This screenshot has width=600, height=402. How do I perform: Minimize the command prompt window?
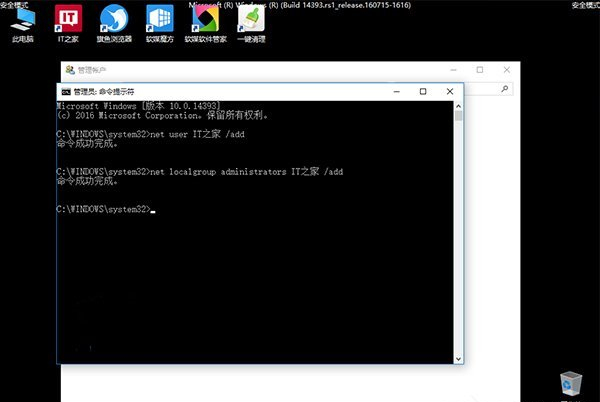397,91
